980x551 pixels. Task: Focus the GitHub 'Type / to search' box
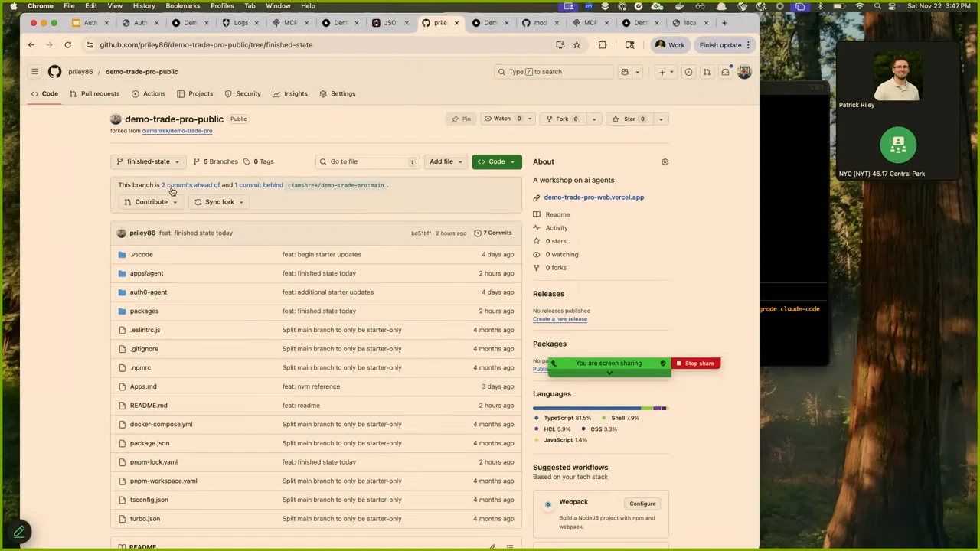point(554,72)
